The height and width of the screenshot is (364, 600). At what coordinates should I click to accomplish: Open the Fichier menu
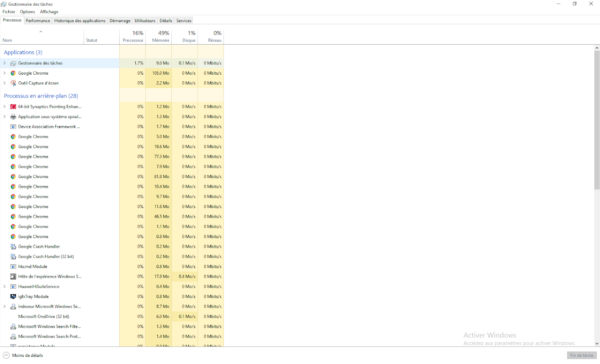click(9, 12)
